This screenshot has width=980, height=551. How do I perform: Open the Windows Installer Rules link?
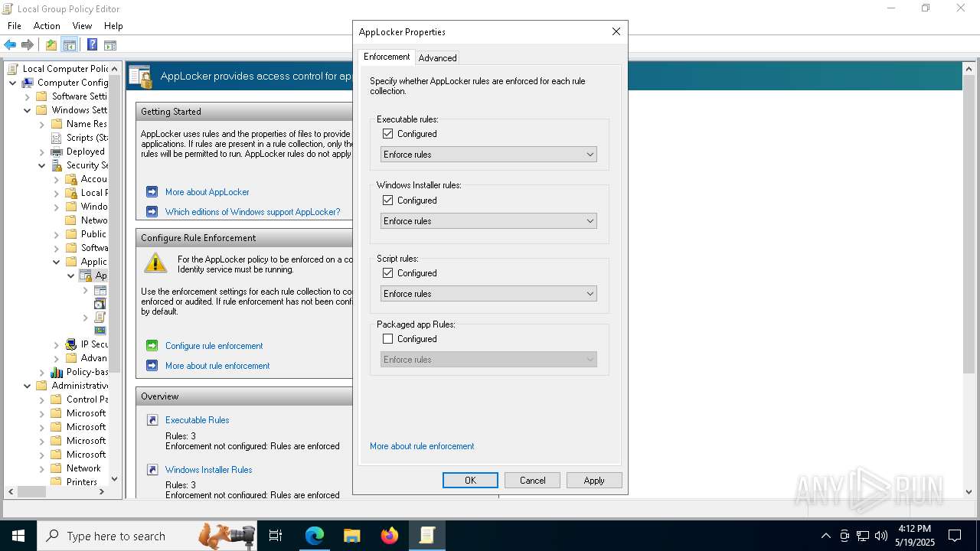click(x=208, y=470)
